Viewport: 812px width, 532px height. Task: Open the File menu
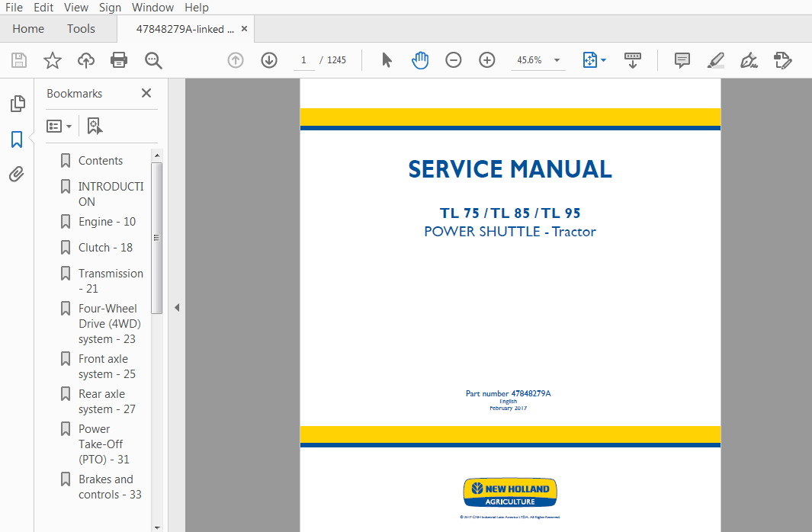(x=14, y=8)
